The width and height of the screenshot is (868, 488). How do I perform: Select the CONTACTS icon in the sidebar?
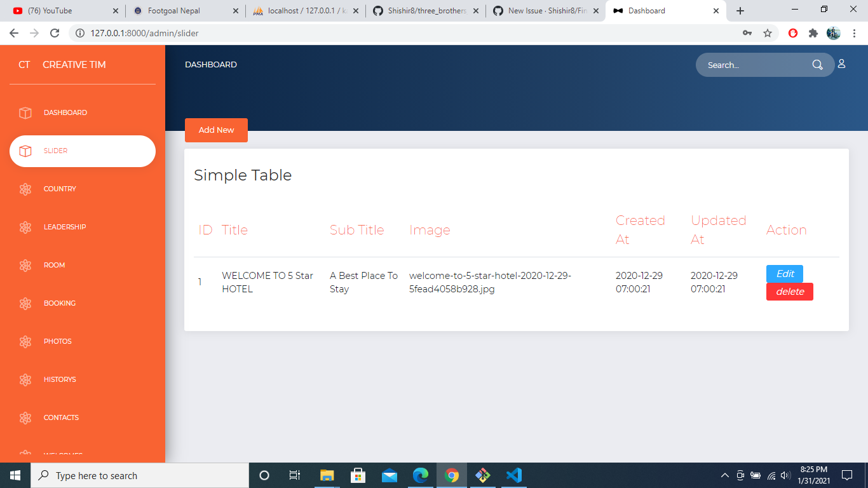(x=25, y=417)
